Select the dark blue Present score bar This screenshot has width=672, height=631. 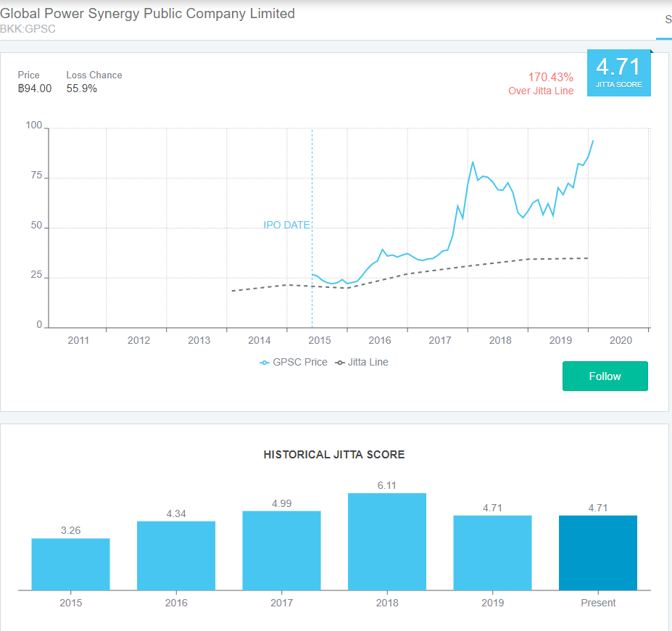pyautogui.click(x=598, y=553)
